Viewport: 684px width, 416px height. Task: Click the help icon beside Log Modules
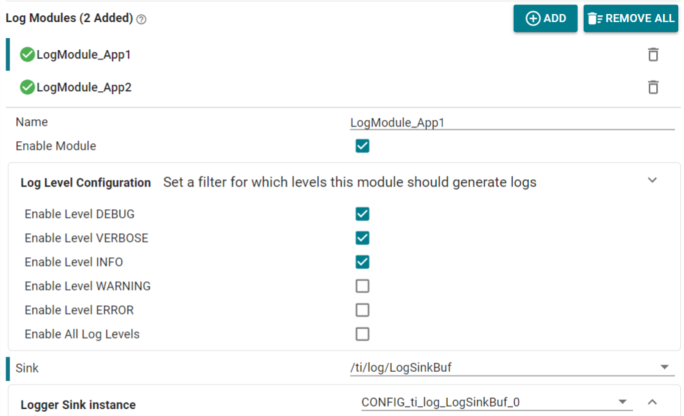tap(141, 19)
